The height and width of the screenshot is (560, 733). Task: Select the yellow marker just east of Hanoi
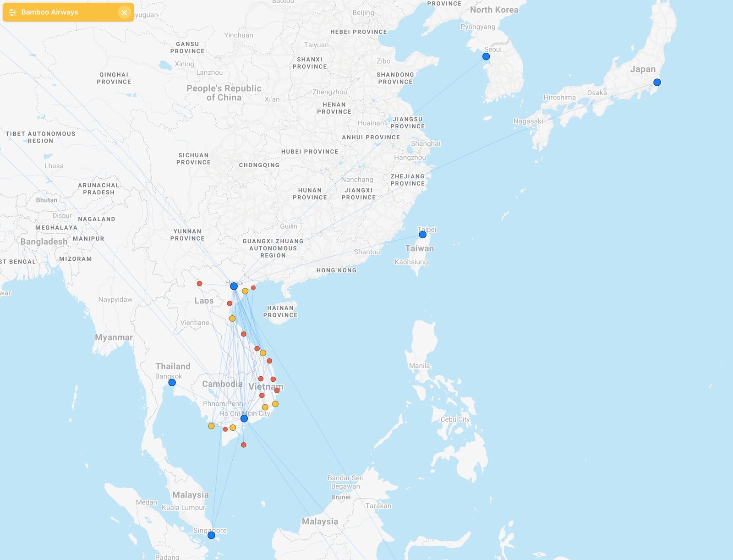pos(245,291)
